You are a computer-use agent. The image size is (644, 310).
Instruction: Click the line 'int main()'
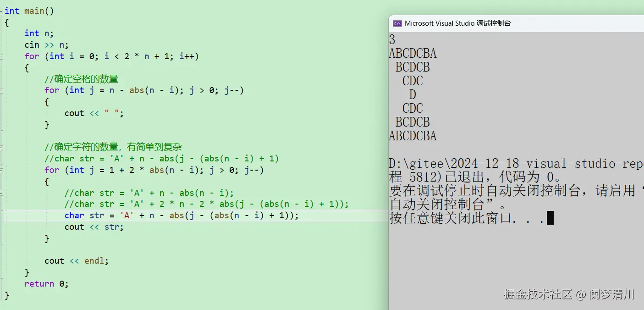(x=29, y=11)
